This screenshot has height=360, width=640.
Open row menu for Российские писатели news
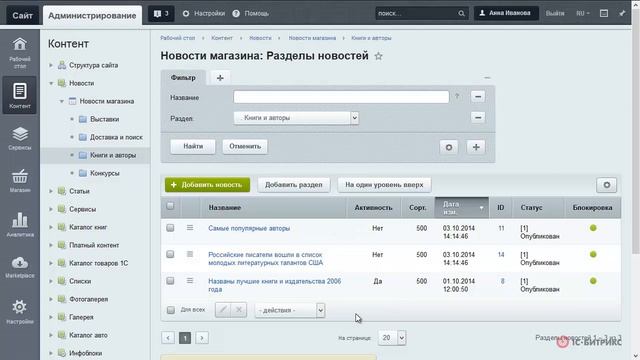190,254
